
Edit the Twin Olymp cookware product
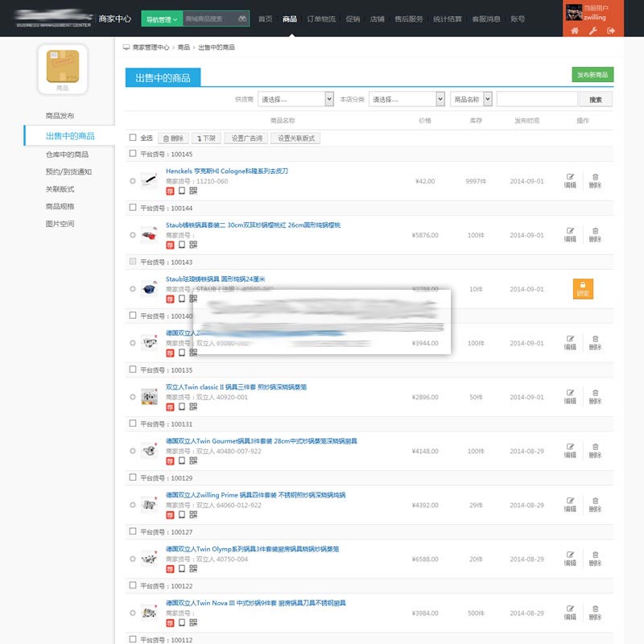click(x=570, y=559)
